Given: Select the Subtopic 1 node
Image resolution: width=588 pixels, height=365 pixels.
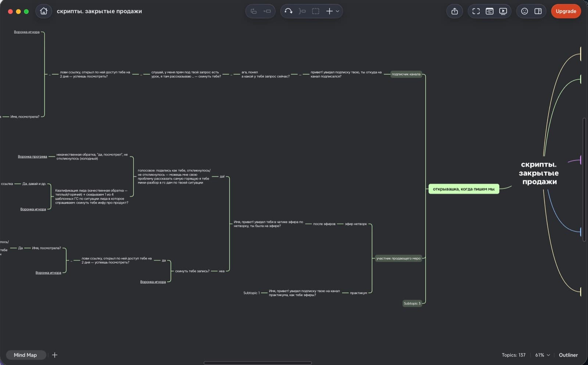Looking at the screenshot, I should 251,293.
